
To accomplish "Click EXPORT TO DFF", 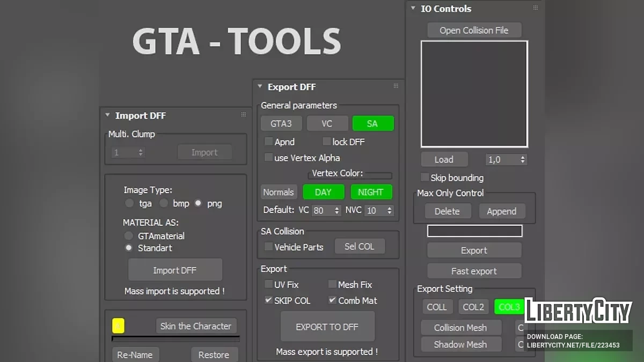I will (327, 326).
